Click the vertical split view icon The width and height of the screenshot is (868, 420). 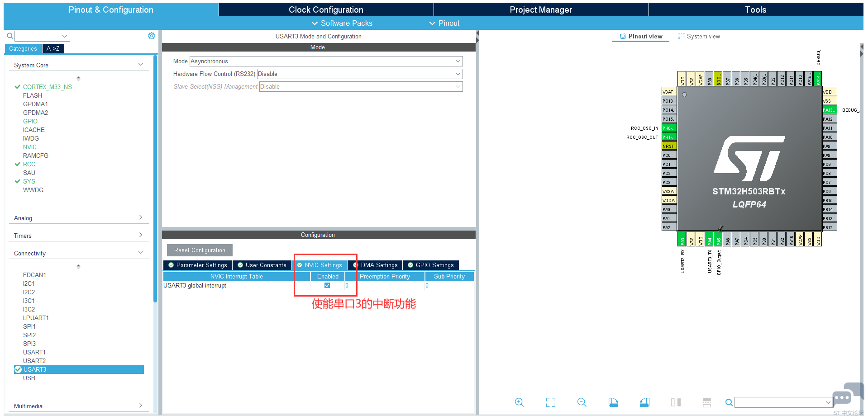pyautogui.click(x=676, y=402)
